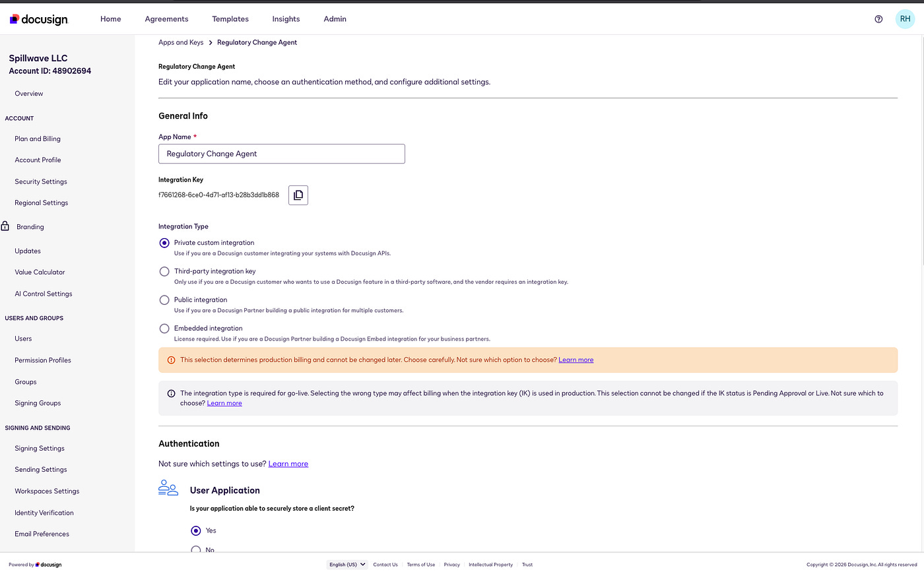Click the App Name input field
The image size is (924, 572).
282,154
